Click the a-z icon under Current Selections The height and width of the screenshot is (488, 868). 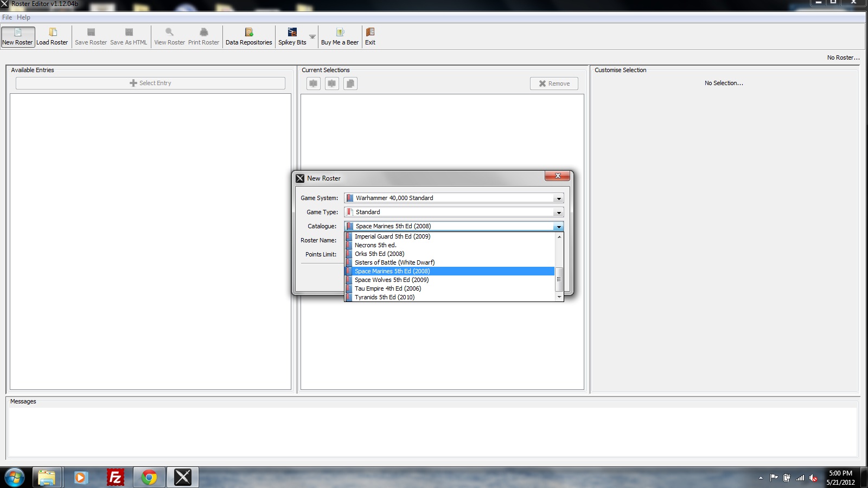[314, 84]
